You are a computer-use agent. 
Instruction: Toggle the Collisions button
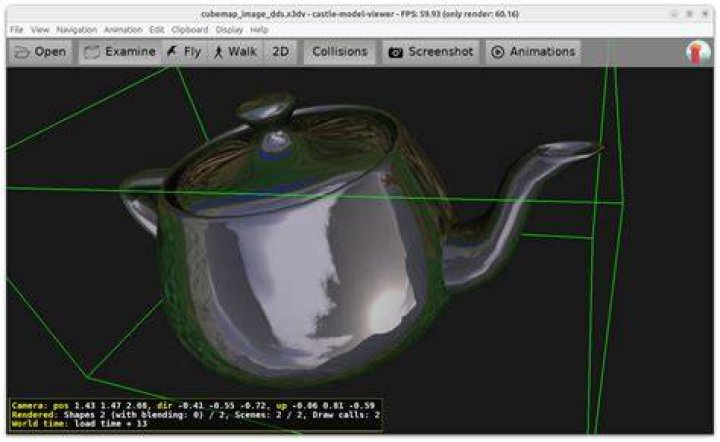tap(340, 52)
